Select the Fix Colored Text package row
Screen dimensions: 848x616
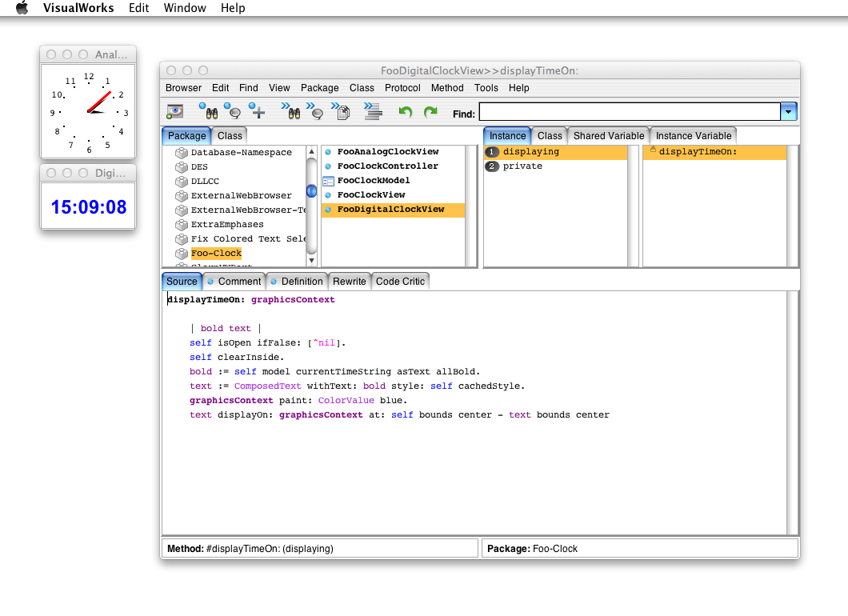coord(241,239)
